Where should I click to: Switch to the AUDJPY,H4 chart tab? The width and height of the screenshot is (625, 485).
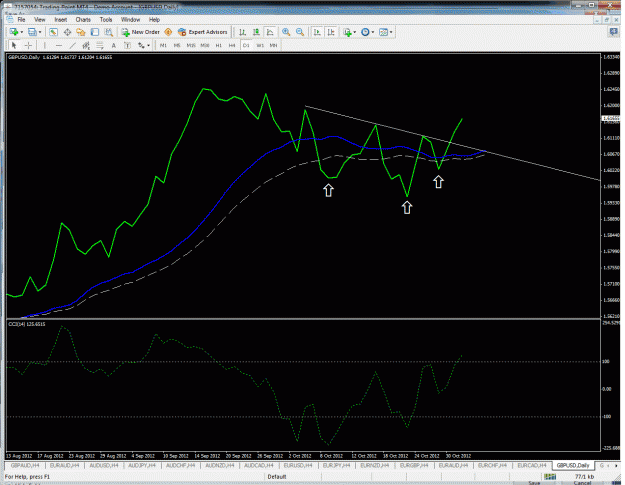tap(142, 465)
